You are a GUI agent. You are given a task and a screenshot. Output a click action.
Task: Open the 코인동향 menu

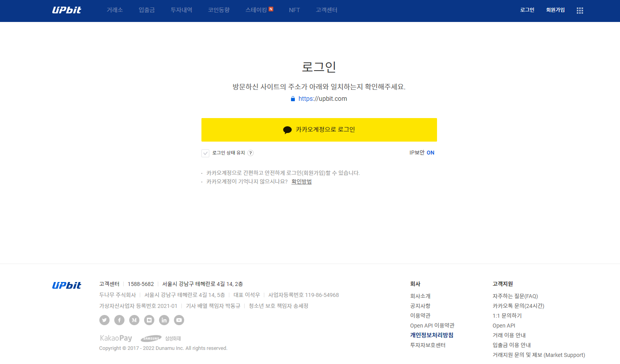219,10
